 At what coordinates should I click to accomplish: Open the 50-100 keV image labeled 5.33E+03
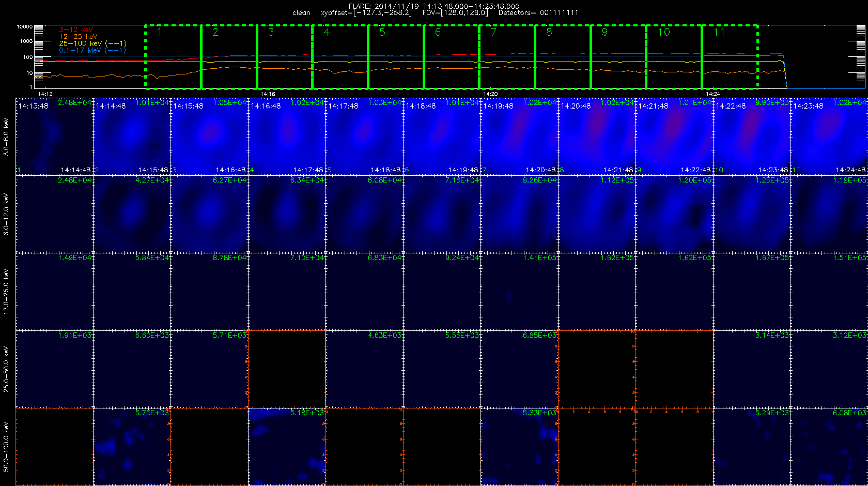(x=519, y=446)
